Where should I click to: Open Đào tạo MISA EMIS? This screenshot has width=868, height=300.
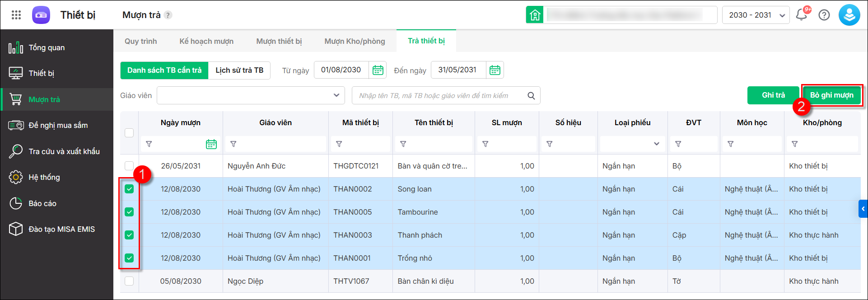coord(57,229)
